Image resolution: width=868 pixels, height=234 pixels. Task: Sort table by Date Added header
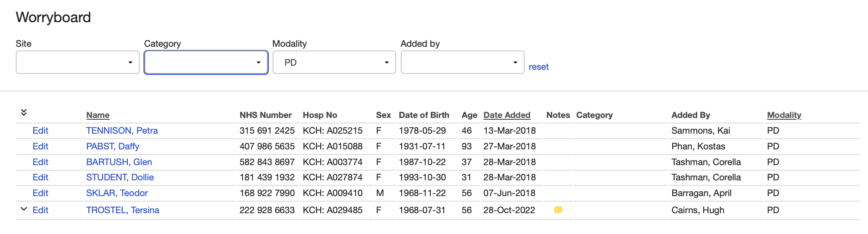point(507,115)
